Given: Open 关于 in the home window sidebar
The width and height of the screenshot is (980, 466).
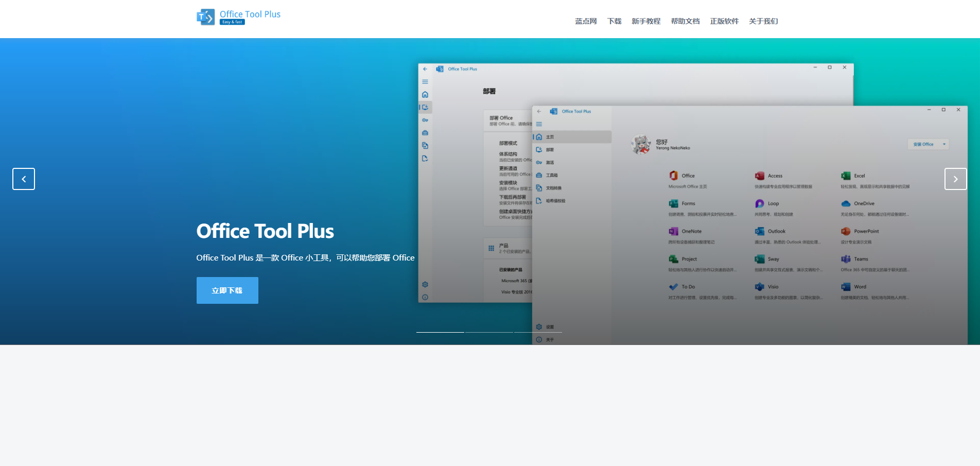Looking at the screenshot, I should [x=572, y=340].
